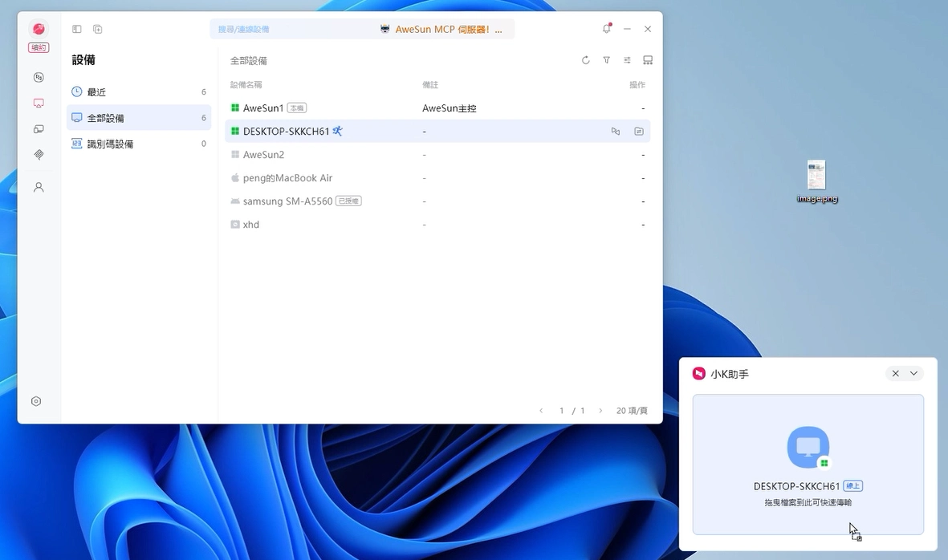Open the tools stack sidebar icon
948x560 pixels.
[x=39, y=156]
